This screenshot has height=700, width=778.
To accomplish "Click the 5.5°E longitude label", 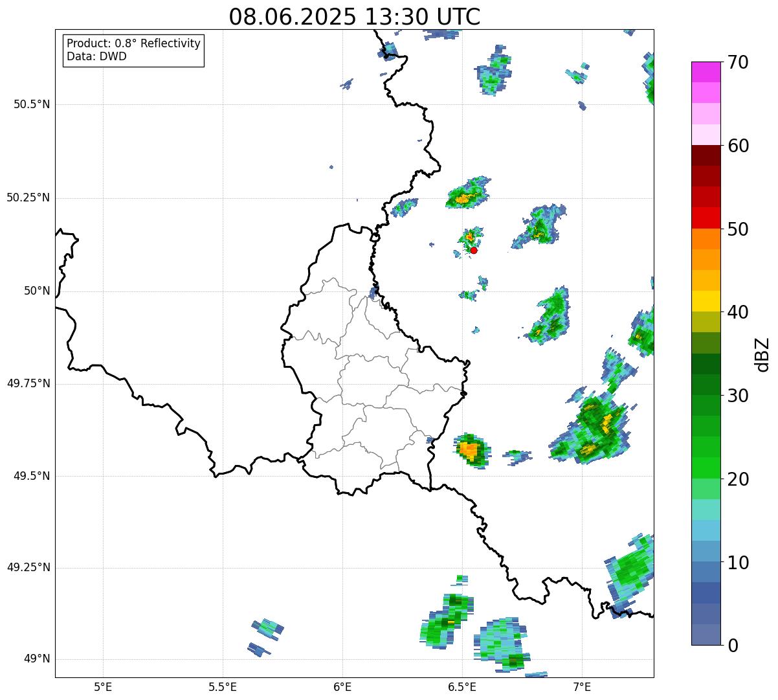I will tap(223, 686).
